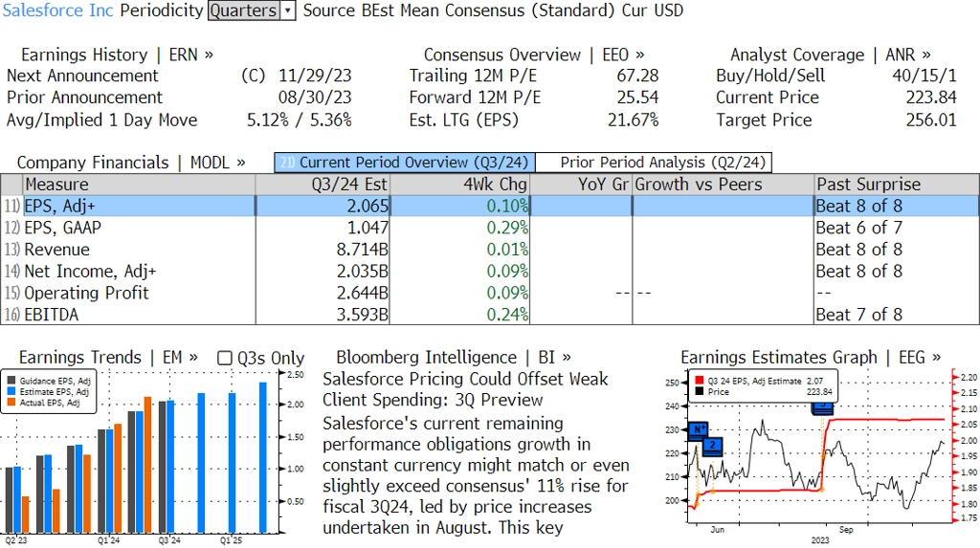Click Prior Announcement date 08/30/23
This screenshot has height=548, width=980.
315,98
